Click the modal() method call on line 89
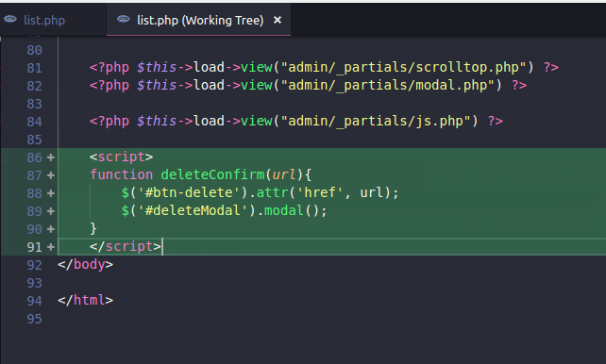The height and width of the screenshot is (364, 606). pos(295,210)
